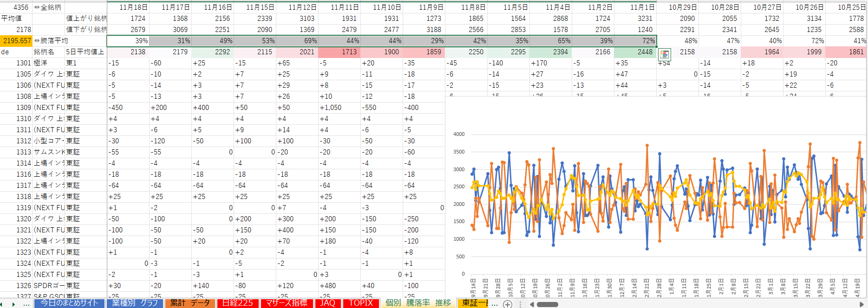Click the horizontal scrollbar thumb

tap(547, 304)
